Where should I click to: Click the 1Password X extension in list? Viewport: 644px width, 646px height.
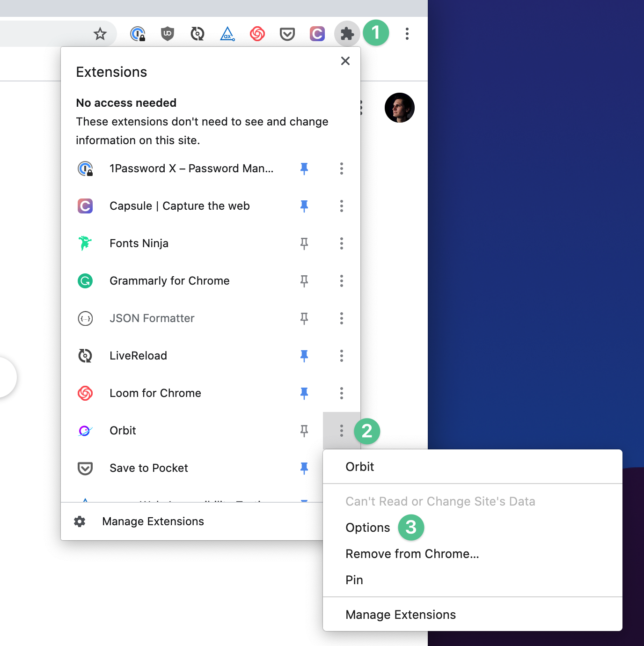[x=85, y=169]
